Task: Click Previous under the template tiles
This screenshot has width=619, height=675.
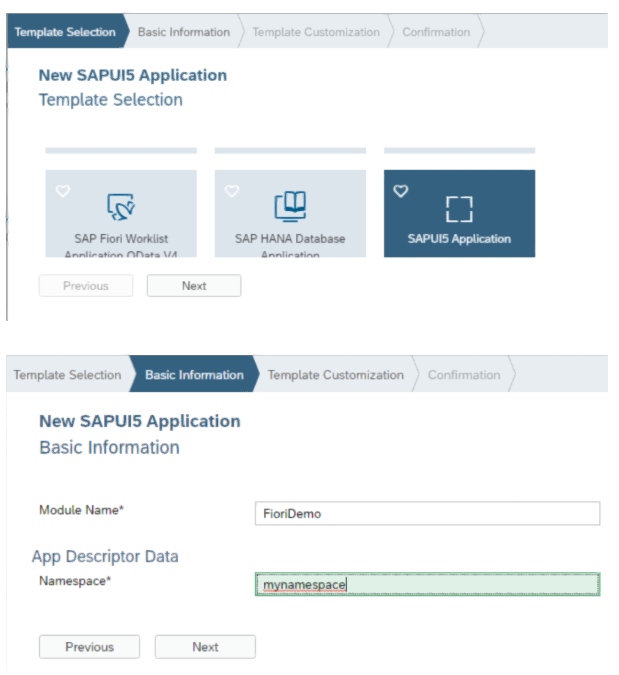Action: (86, 285)
